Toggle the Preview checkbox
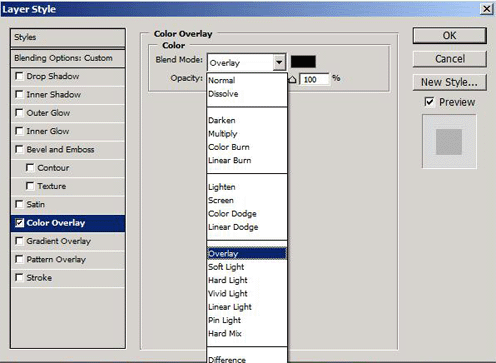 pyautogui.click(x=429, y=102)
